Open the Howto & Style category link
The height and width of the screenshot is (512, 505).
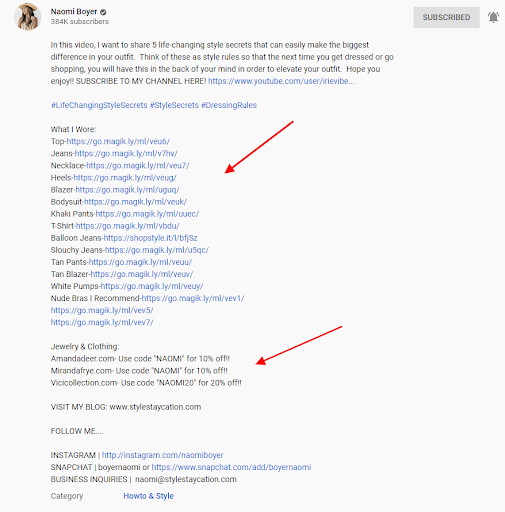[x=148, y=496]
